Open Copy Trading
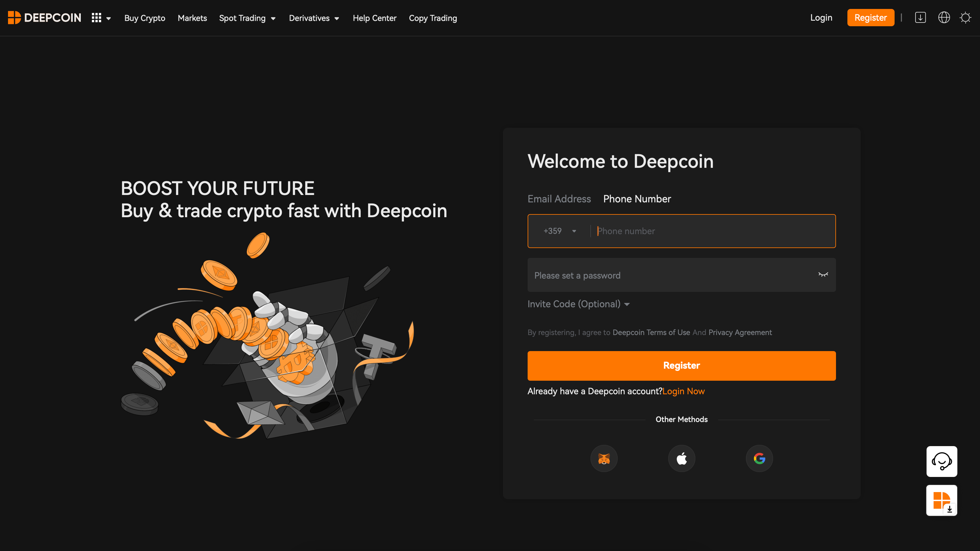 (x=433, y=18)
